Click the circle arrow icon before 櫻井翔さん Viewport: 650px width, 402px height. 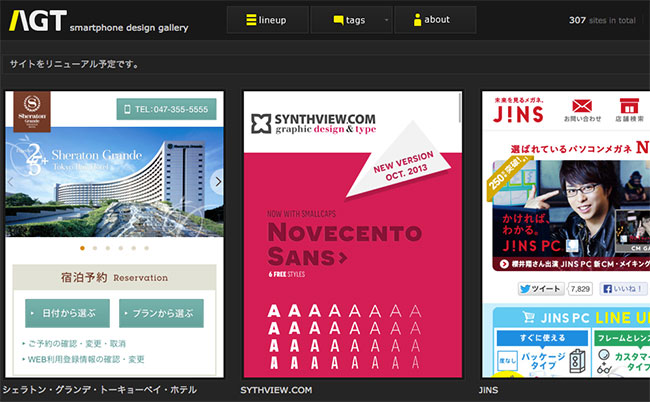coord(504,264)
